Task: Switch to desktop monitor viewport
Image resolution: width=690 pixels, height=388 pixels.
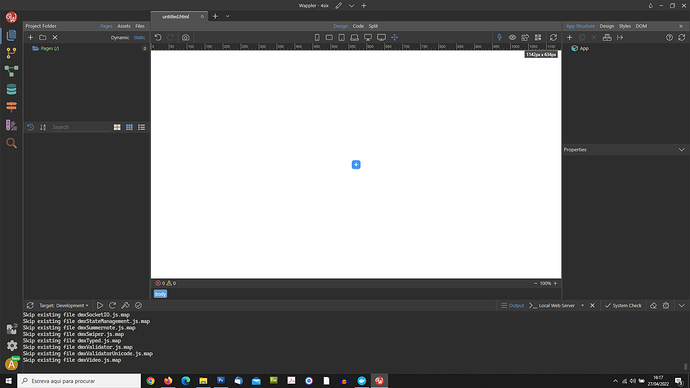Action: click(368, 37)
